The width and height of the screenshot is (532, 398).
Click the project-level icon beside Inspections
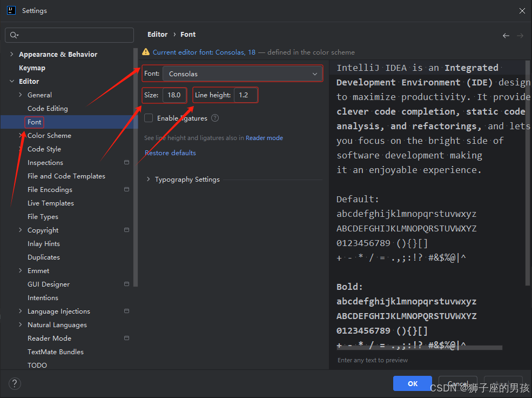click(x=126, y=162)
